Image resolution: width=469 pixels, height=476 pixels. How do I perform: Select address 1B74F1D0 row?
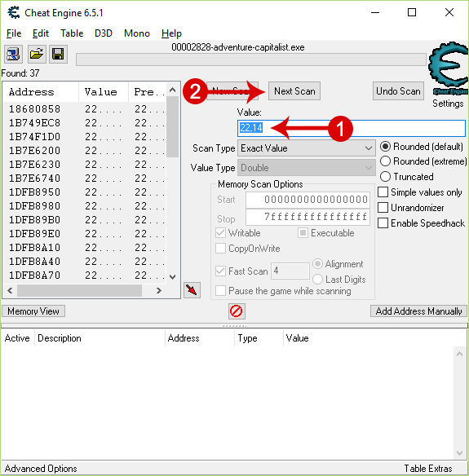[x=85, y=137]
